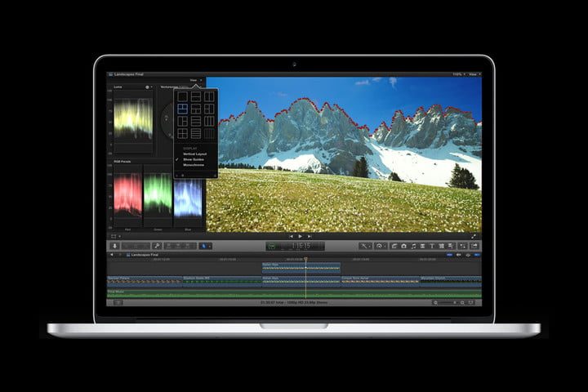Open the Timeline Index button
The image size is (588, 392).
click(118, 302)
